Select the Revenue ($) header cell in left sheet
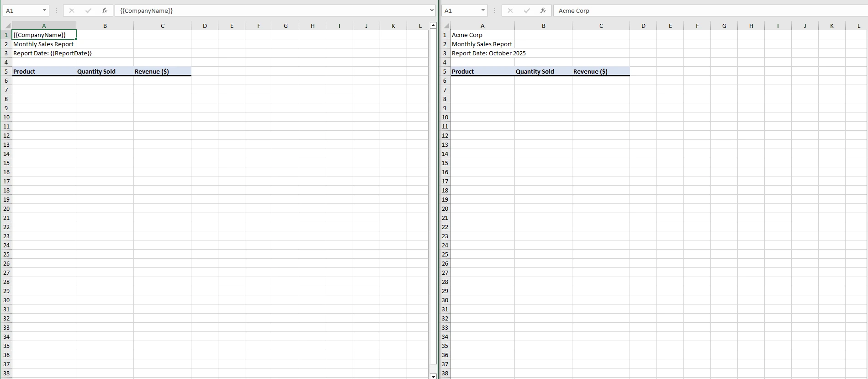Viewport: 868px width, 379px height. 162,71
